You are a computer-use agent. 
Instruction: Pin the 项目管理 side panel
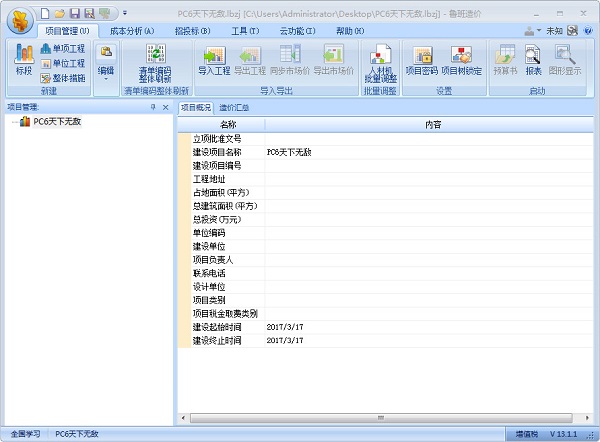(153, 107)
